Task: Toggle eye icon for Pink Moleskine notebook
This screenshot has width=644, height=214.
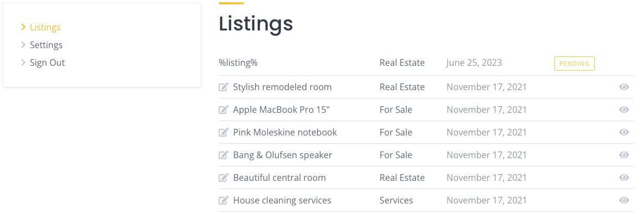Action: tap(624, 132)
